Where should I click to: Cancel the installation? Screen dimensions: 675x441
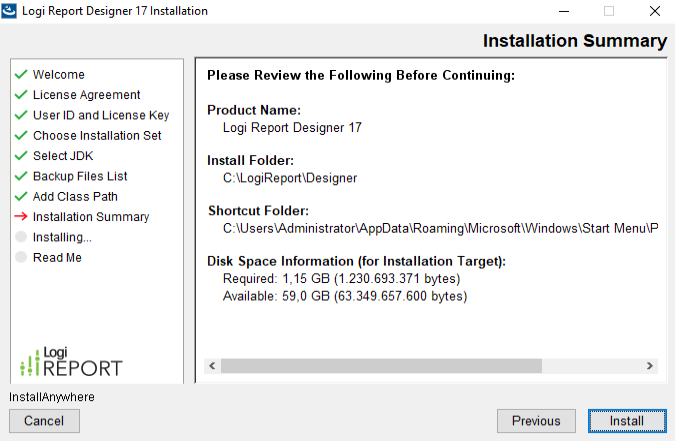pos(44,421)
